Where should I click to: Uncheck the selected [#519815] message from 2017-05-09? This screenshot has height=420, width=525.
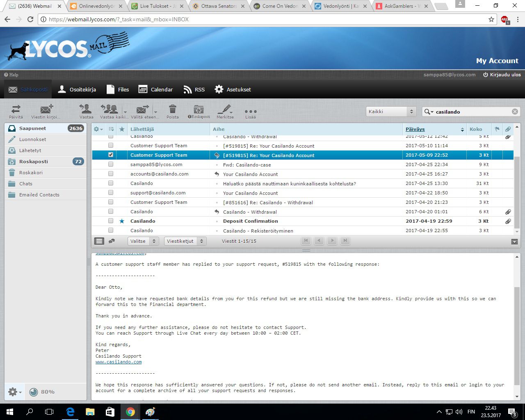(111, 155)
